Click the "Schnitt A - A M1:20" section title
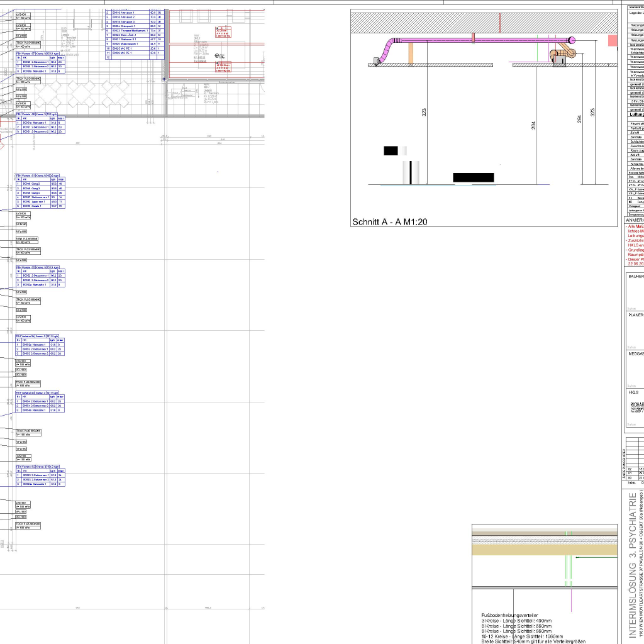The width and height of the screenshot is (644, 644). point(389,222)
